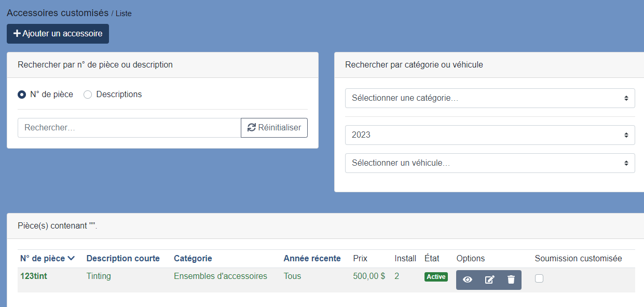Click the Ensembles d'accessoires category cell
Screen dimensions: 644x307
tap(221, 276)
